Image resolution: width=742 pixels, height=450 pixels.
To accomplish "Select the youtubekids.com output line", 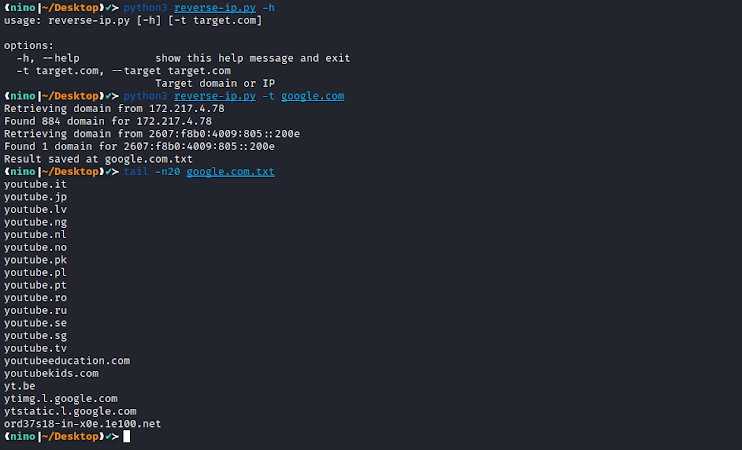I will pos(51,373).
